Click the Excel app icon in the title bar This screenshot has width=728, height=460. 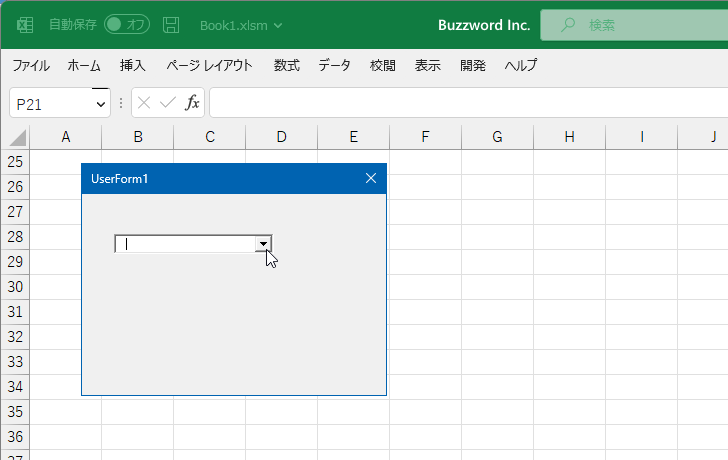[25, 25]
